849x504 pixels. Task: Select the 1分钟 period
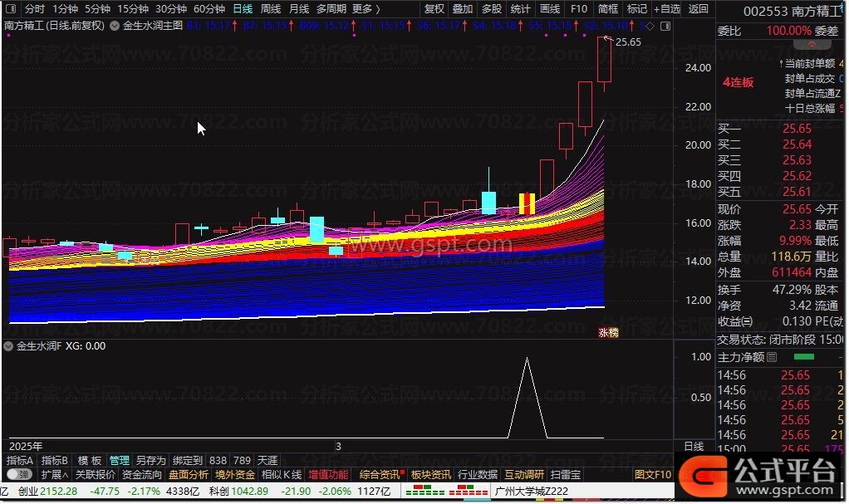tap(65, 8)
